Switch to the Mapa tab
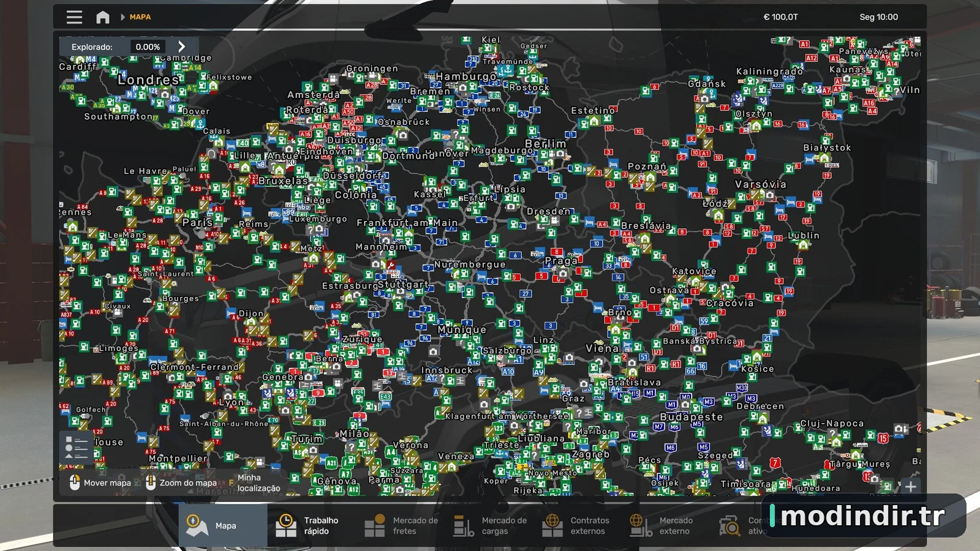 click(223, 525)
